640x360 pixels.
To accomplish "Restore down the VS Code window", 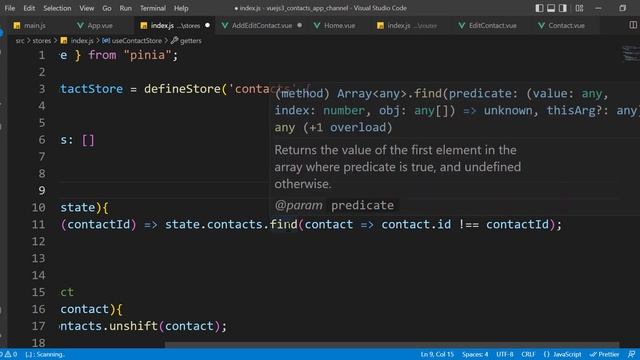I will click(622, 8).
